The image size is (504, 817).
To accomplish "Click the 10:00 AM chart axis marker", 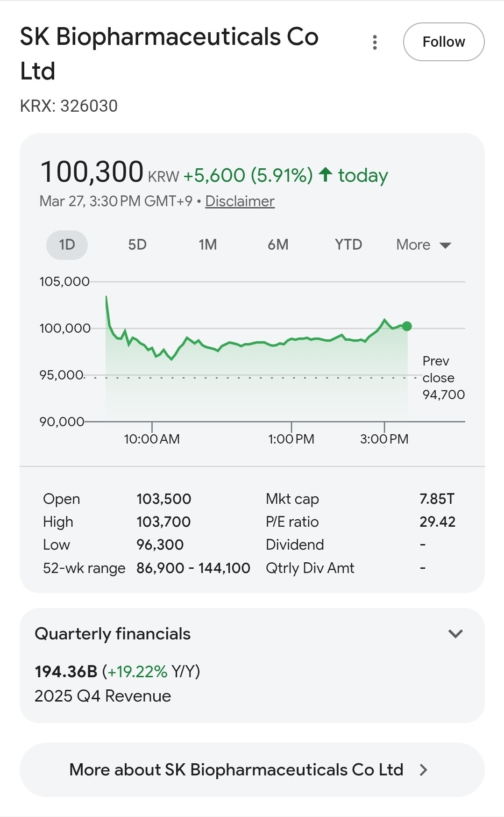I will pyautogui.click(x=152, y=438).
